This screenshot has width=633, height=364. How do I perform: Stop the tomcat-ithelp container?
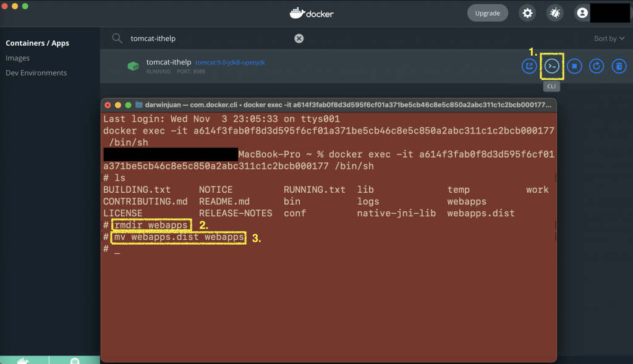[574, 66]
